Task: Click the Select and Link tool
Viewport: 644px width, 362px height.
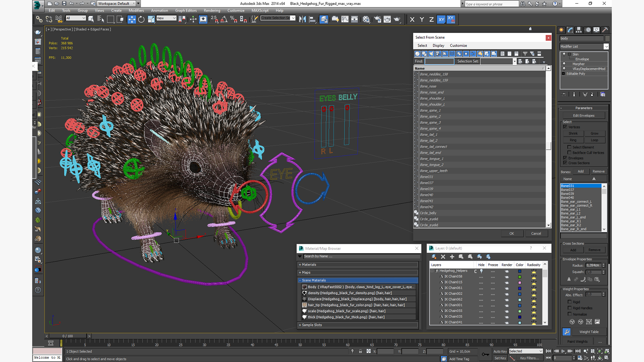Action: tap(39, 19)
